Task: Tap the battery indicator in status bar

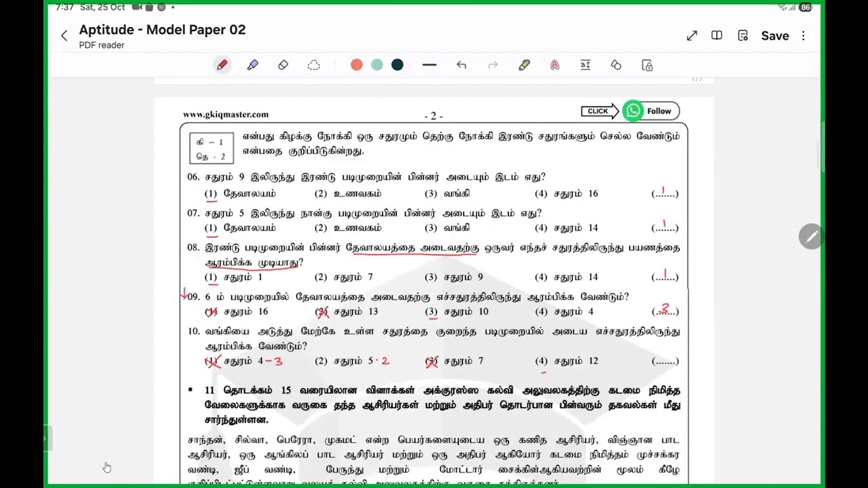Action: coord(805,7)
